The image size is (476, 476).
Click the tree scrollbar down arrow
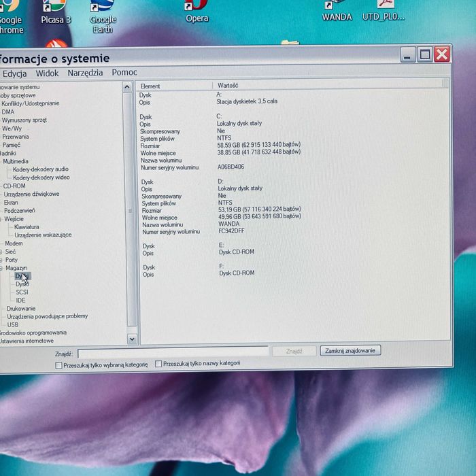click(x=132, y=339)
